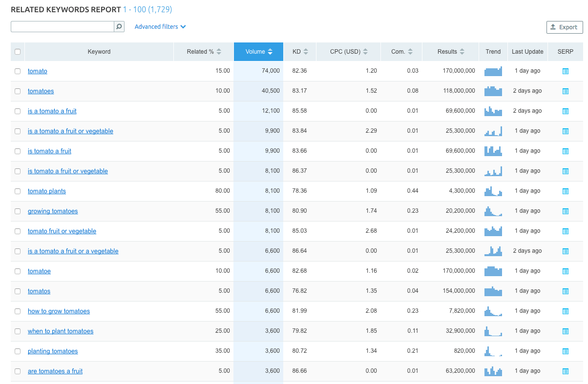Viewport: 588px width, 384px height.
Task: View SERP results for tomatoes keyword
Action: 566,91
